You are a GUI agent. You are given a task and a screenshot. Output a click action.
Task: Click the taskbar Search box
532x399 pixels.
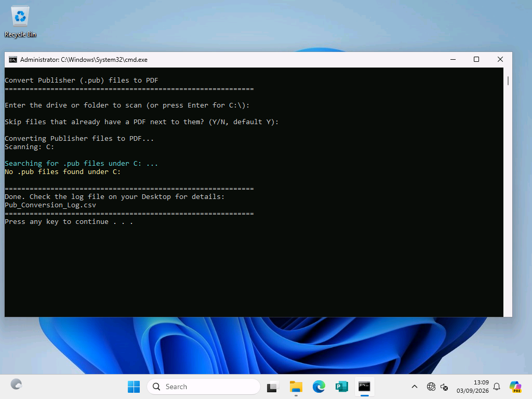[204, 387]
